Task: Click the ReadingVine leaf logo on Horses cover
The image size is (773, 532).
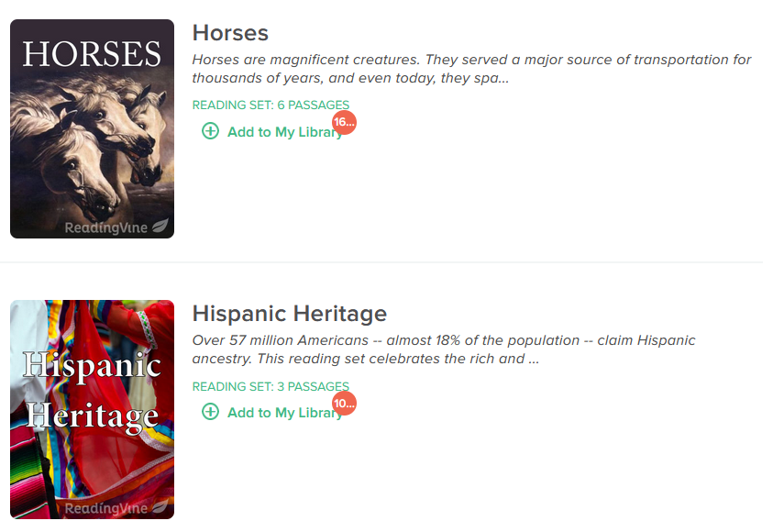Action: click(x=160, y=226)
